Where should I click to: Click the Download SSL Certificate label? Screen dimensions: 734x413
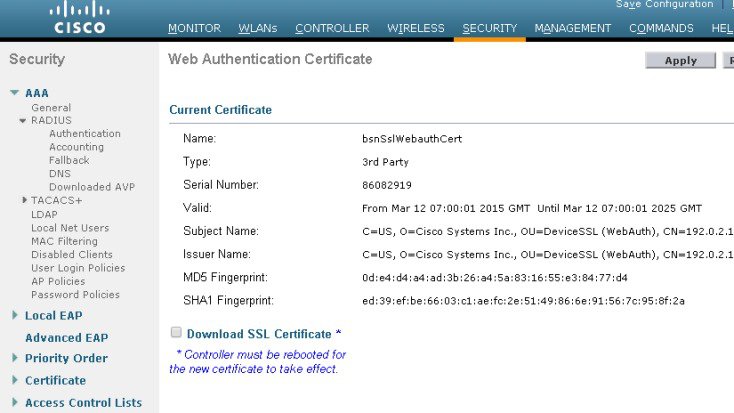(259, 334)
